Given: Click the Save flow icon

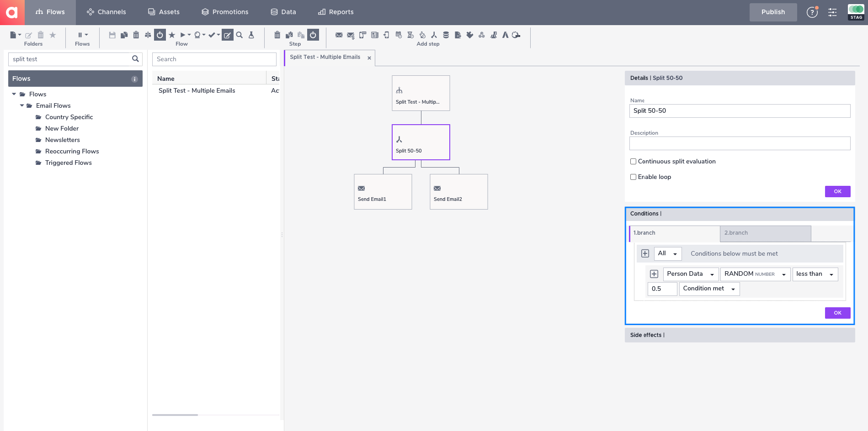Looking at the screenshot, I should [x=112, y=35].
